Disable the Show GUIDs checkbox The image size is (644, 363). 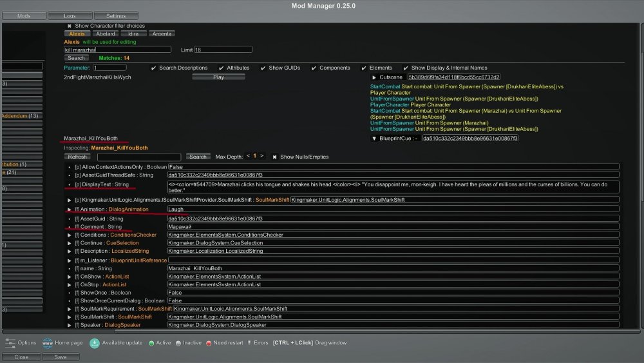point(263,68)
